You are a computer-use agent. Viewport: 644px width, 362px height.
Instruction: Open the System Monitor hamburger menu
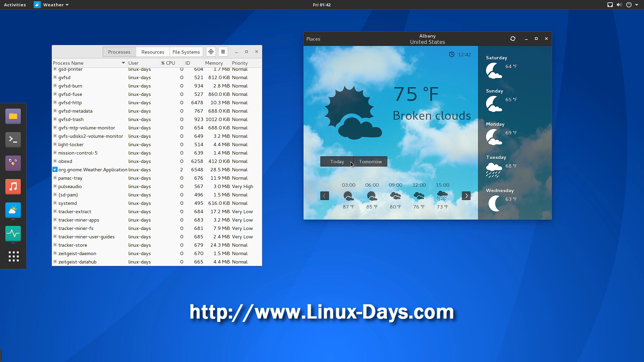coord(223,52)
